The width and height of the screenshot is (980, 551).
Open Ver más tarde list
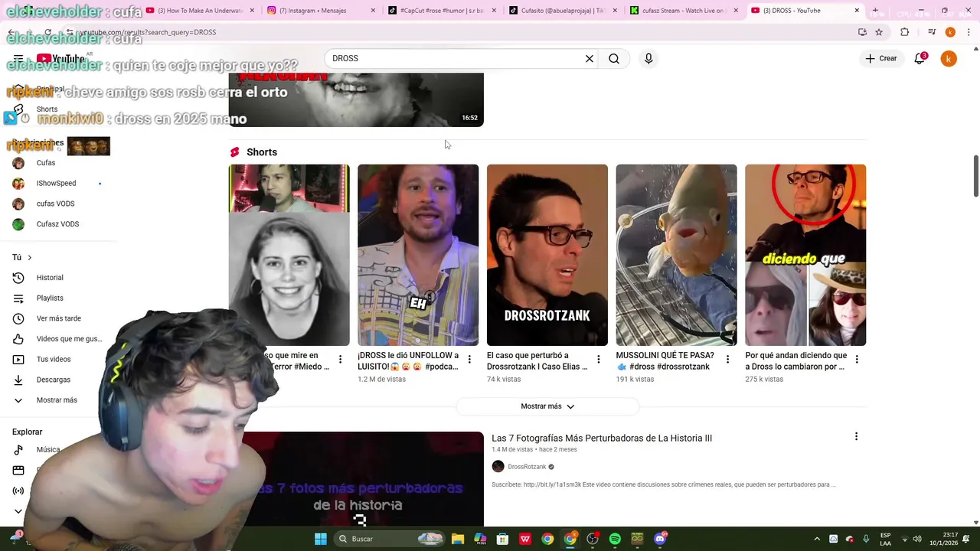60,318
